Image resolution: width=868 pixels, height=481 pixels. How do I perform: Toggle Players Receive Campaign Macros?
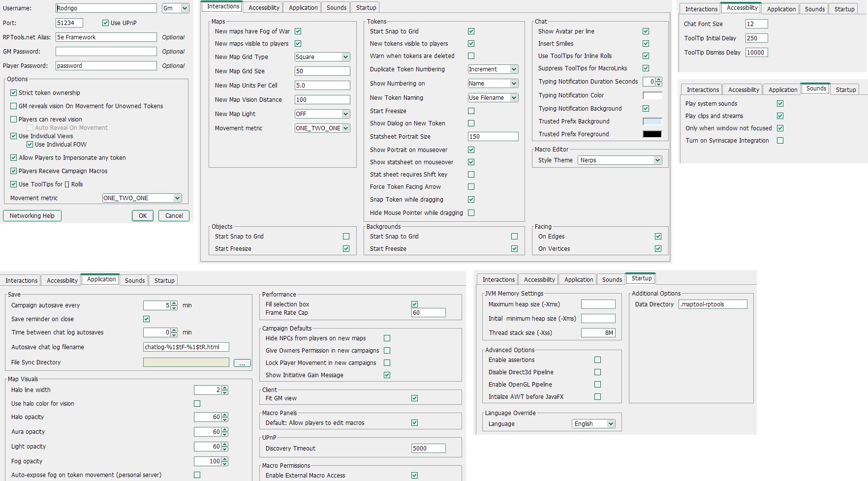point(14,171)
